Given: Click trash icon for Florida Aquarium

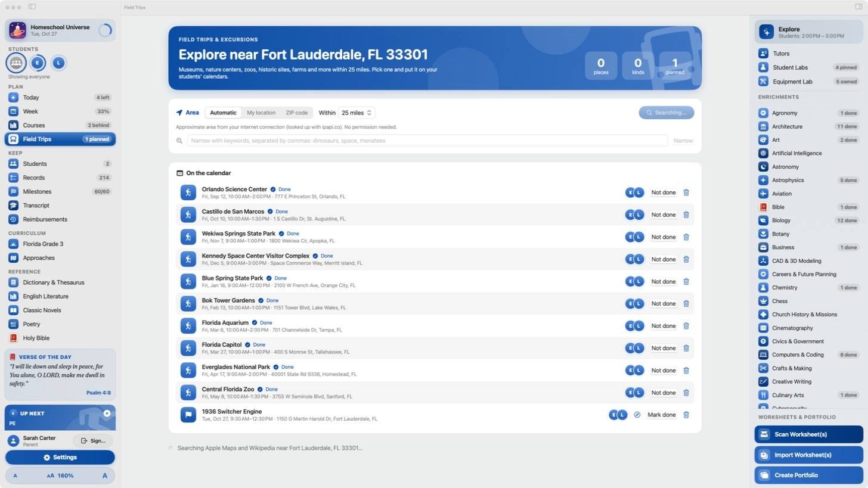Looking at the screenshot, I should (686, 326).
